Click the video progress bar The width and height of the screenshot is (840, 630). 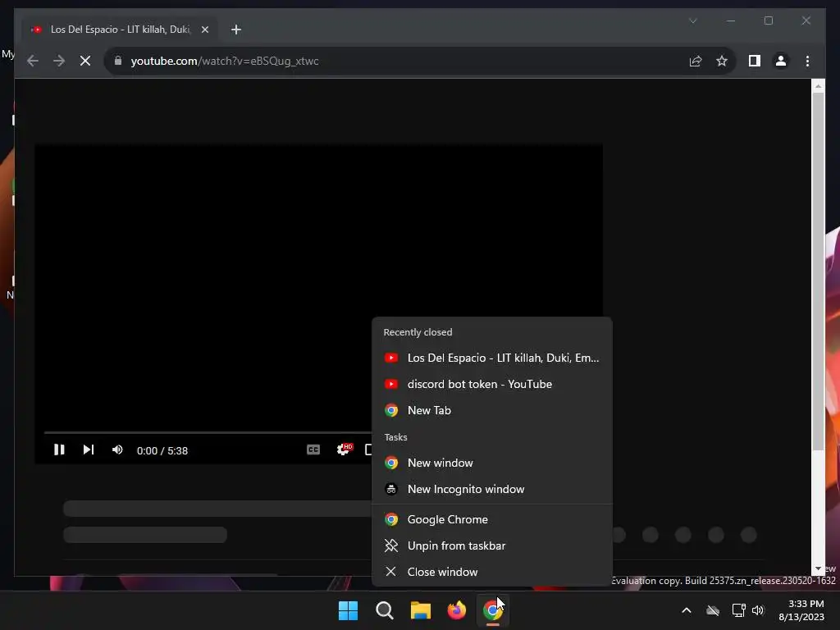(208, 432)
